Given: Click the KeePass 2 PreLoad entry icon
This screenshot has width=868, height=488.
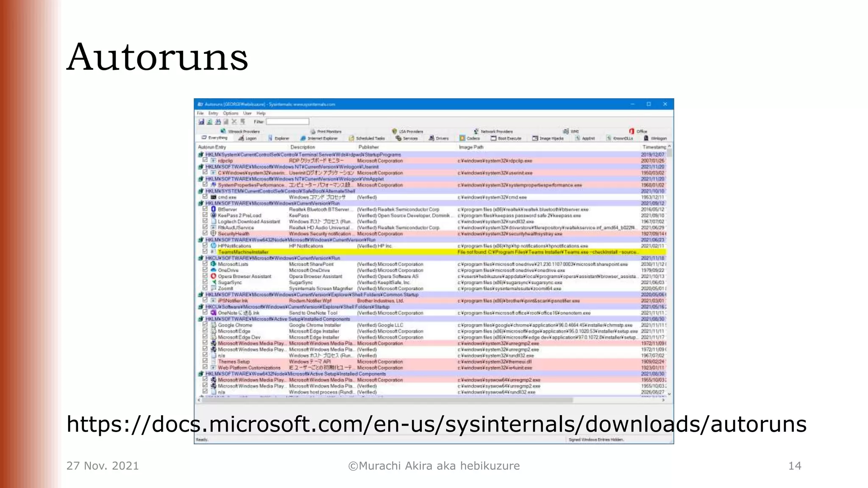Looking at the screenshot, I should coord(214,215).
